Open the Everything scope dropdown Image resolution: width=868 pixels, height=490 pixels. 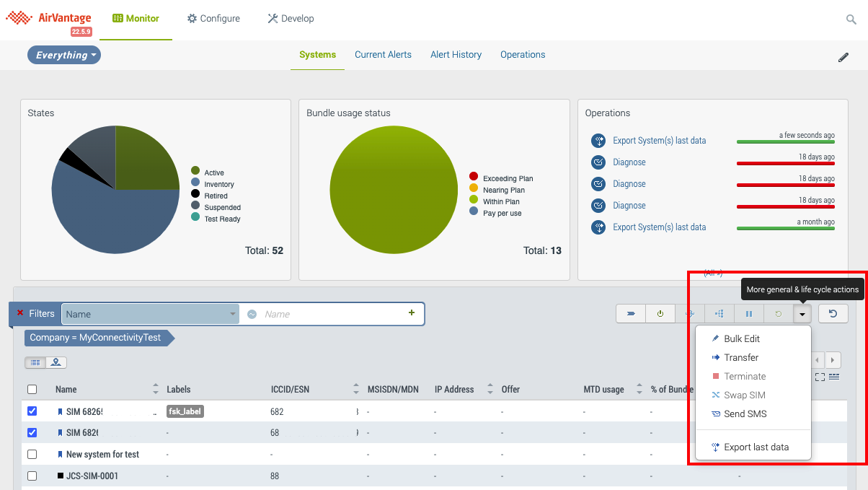[64, 55]
